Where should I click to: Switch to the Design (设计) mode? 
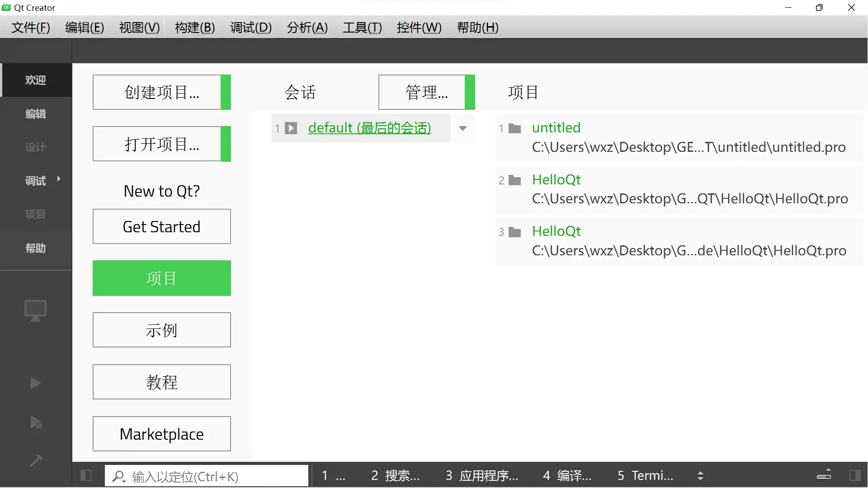click(36, 147)
